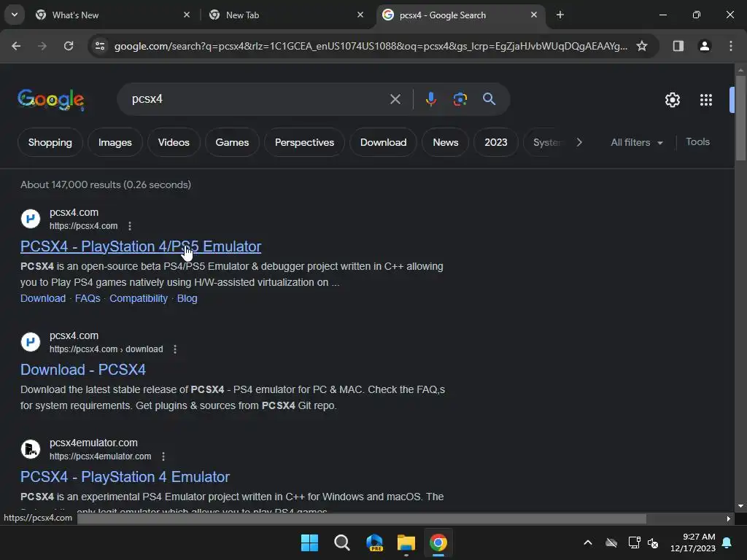This screenshot has height=560, width=747.
Task: Open Windows taskbar search
Action: (341, 542)
